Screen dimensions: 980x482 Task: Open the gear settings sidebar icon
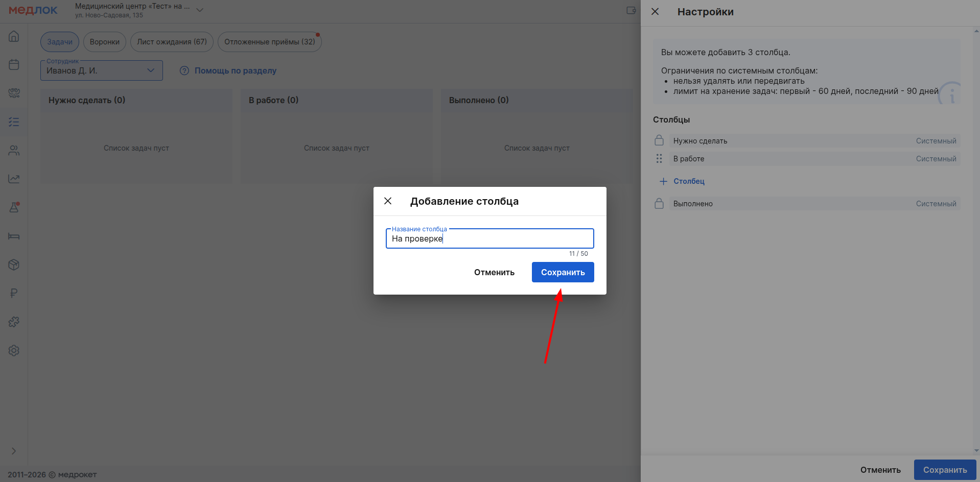[14, 350]
